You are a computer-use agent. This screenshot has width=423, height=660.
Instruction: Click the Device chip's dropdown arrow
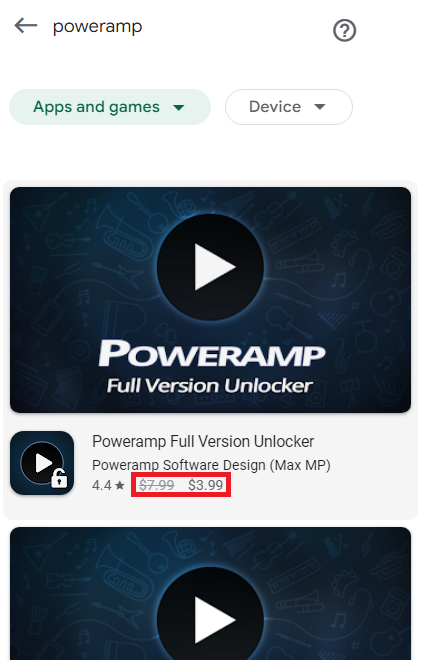click(320, 107)
